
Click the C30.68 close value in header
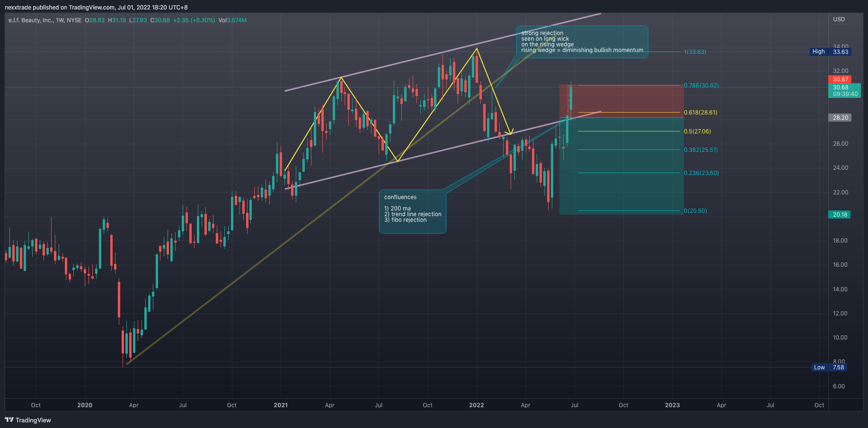160,20
